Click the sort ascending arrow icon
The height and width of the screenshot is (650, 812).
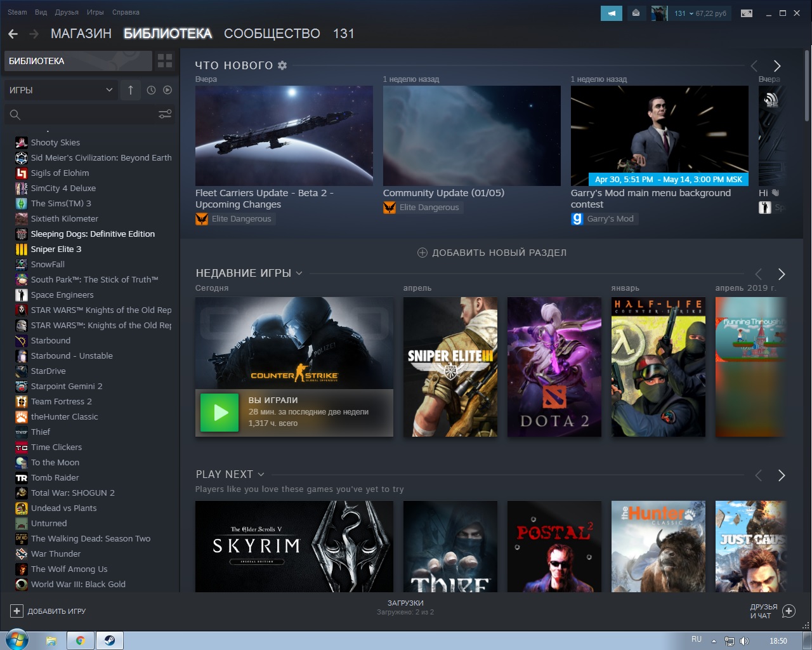pyautogui.click(x=131, y=90)
